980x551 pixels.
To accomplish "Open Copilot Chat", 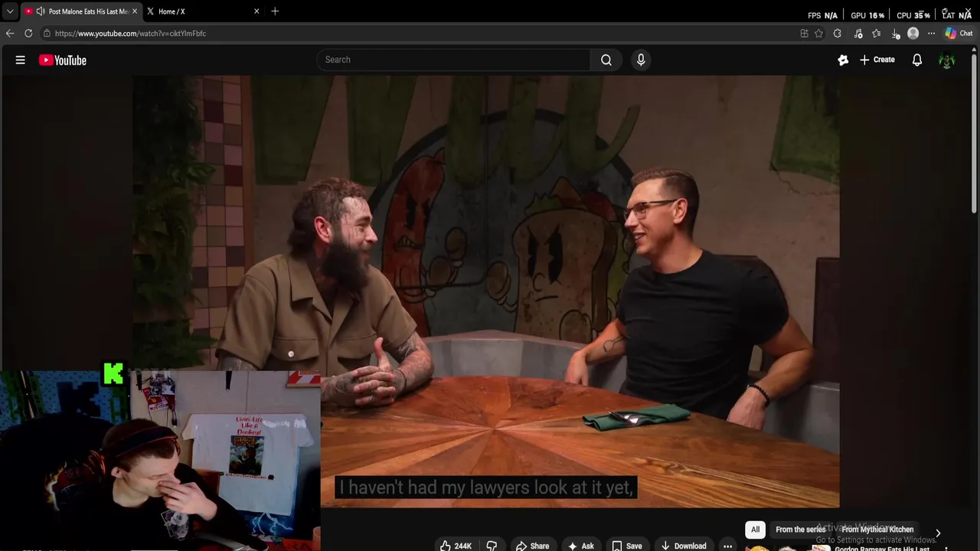I will point(959,34).
